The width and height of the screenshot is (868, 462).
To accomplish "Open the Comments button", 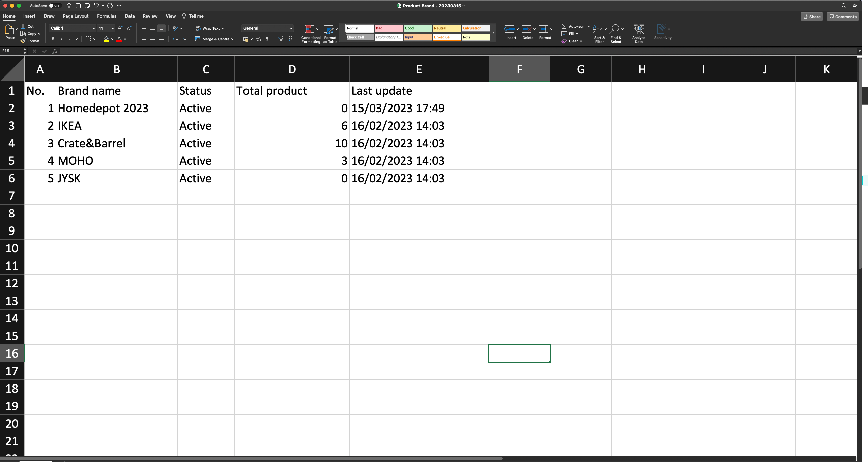I will point(842,17).
